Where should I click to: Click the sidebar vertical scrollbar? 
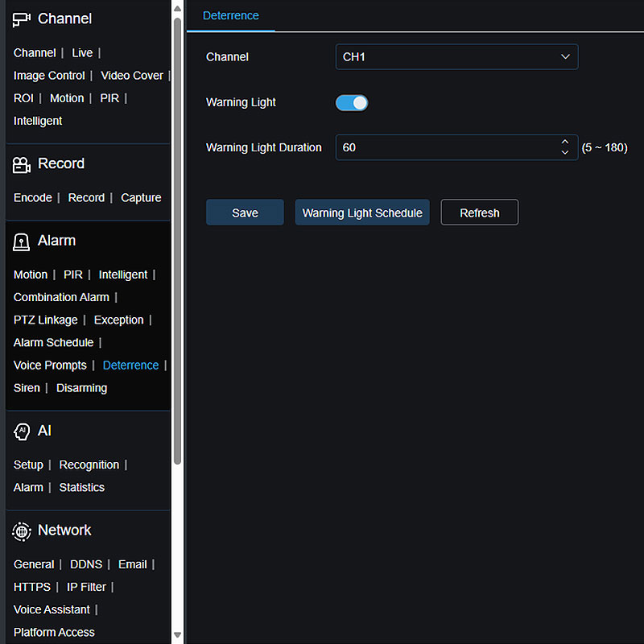tap(177, 242)
